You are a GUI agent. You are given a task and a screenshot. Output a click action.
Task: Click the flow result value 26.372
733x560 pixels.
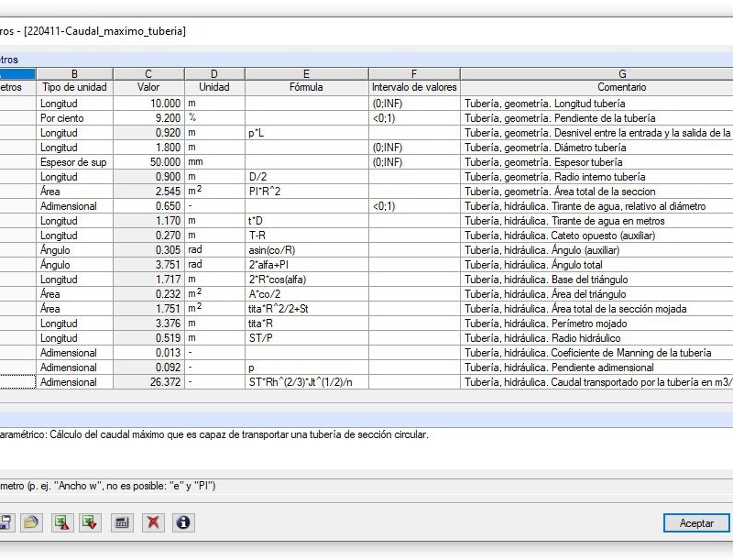(x=148, y=382)
